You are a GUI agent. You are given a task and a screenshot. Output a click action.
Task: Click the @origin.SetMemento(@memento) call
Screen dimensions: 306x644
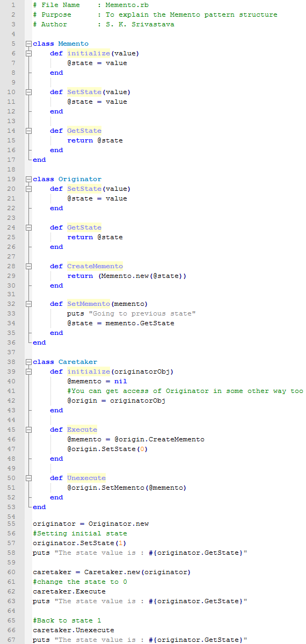point(127,488)
